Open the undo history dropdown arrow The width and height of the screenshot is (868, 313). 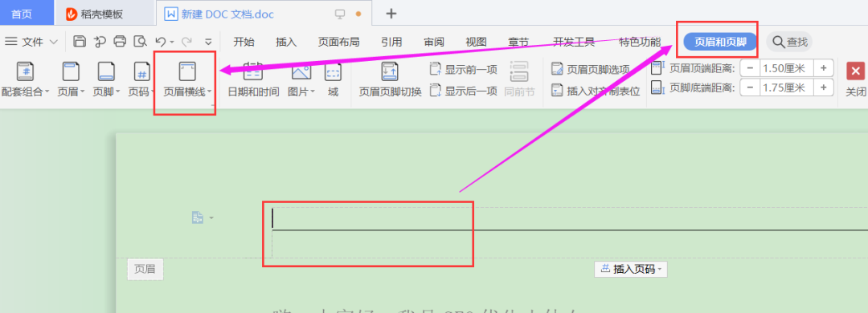(172, 42)
